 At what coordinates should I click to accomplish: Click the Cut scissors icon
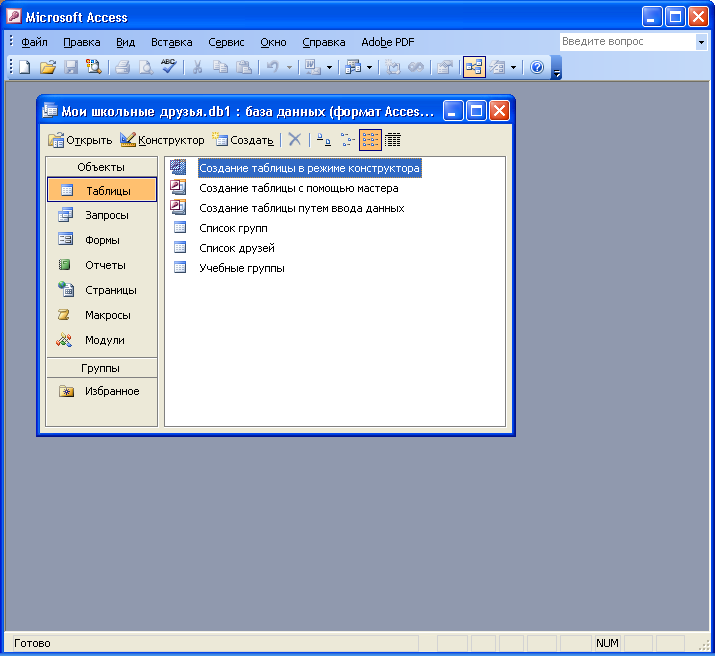(x=197, y=67)
